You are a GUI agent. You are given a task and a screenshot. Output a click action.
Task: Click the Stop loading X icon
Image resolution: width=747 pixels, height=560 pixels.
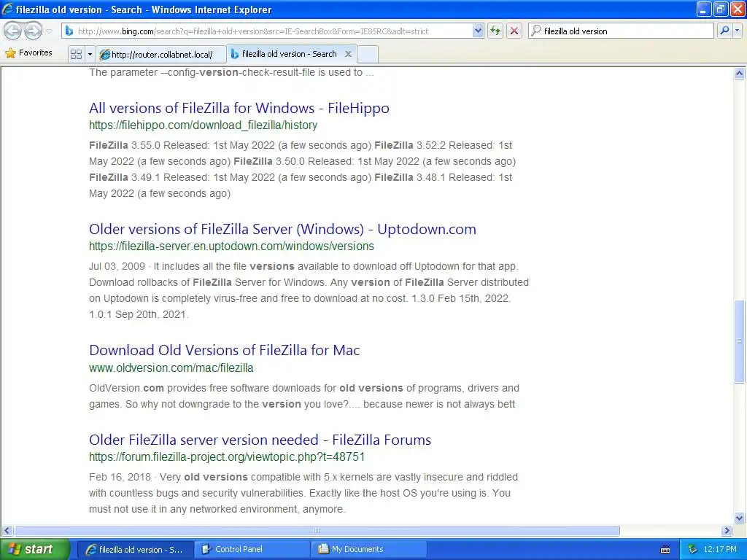(x=514, y=31)
